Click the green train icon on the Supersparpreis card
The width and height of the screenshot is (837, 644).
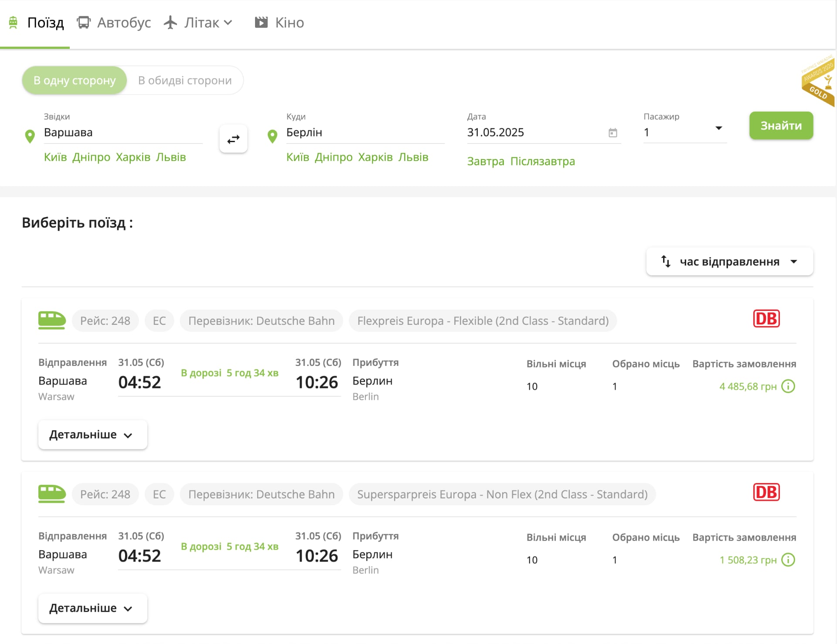(x=52, y=494)
